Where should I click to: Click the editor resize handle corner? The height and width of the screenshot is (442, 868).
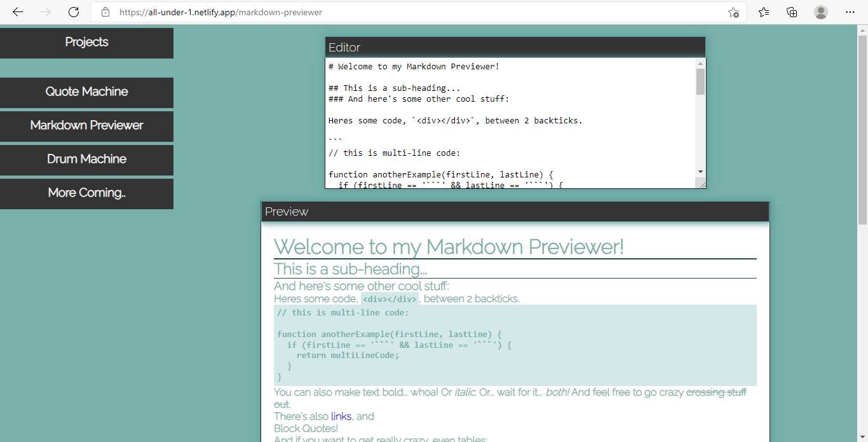701,184
